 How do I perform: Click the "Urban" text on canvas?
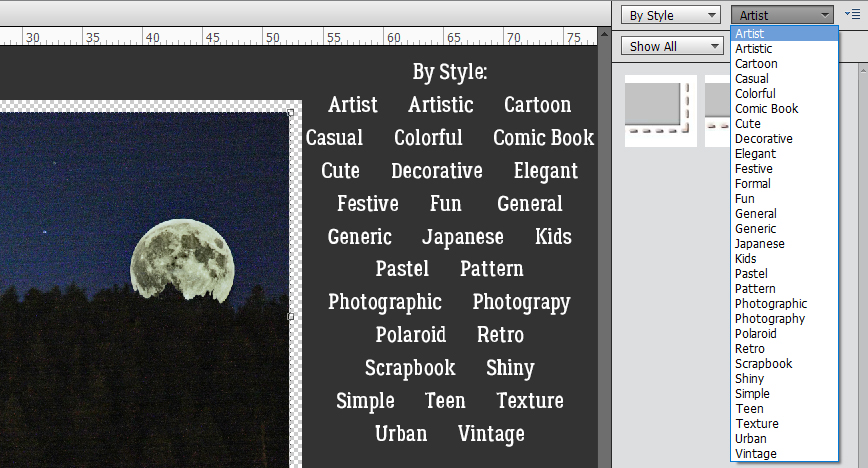(x=401, y=434)
